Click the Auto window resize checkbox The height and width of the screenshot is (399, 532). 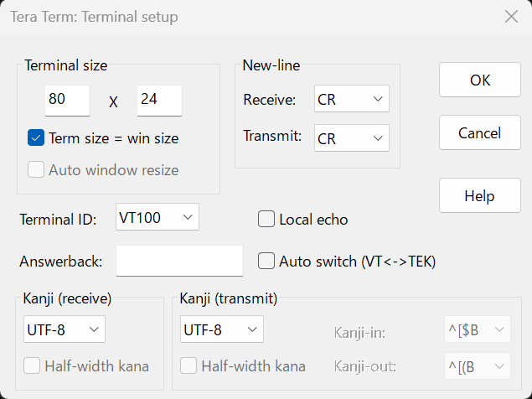click(36, 170)
